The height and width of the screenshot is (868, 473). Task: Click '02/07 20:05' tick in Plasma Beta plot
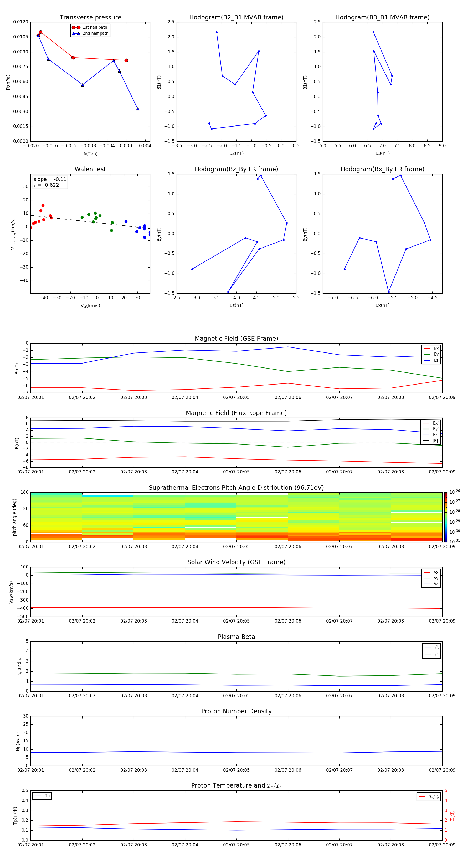236,695
